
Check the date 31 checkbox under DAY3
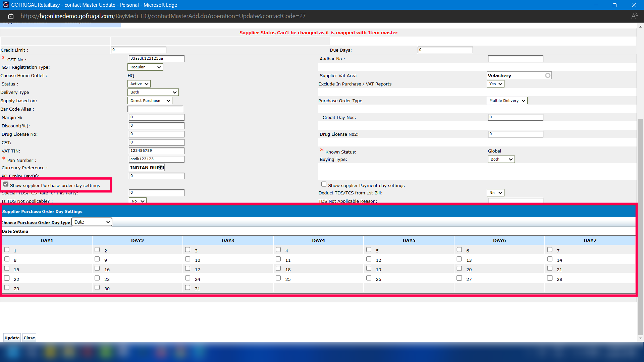[x=188, y=288]
